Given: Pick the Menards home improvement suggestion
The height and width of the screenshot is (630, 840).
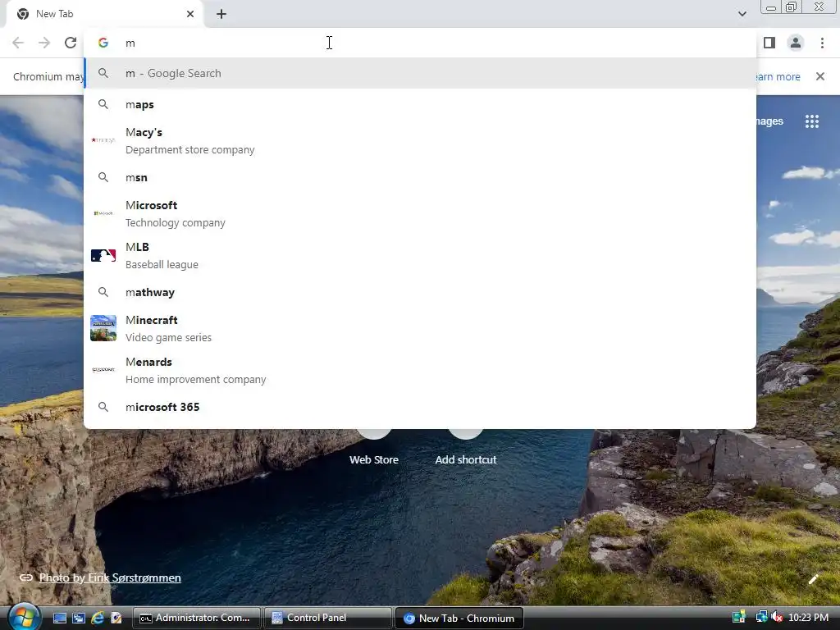Looking at the screenshot, I should pos(420,370).
